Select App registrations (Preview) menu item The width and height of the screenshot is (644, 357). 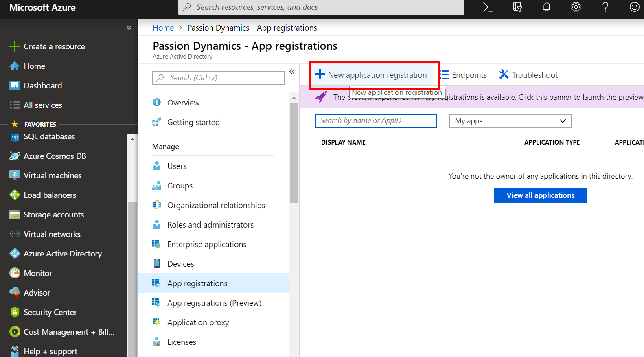[214, 303]
